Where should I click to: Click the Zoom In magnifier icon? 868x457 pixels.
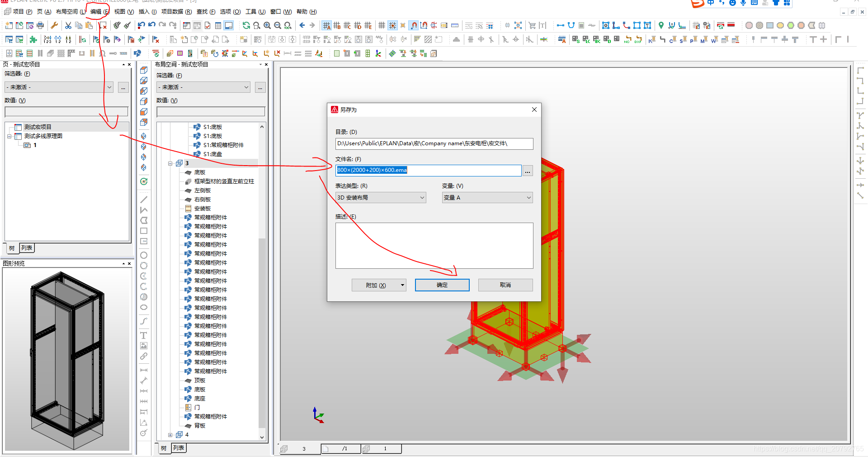267,25
